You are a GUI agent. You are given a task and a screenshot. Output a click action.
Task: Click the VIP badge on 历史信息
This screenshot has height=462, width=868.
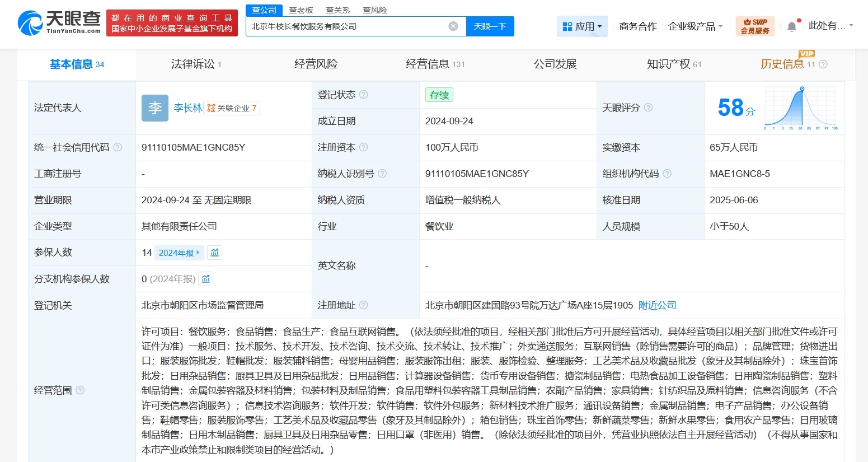pos(806,54)
